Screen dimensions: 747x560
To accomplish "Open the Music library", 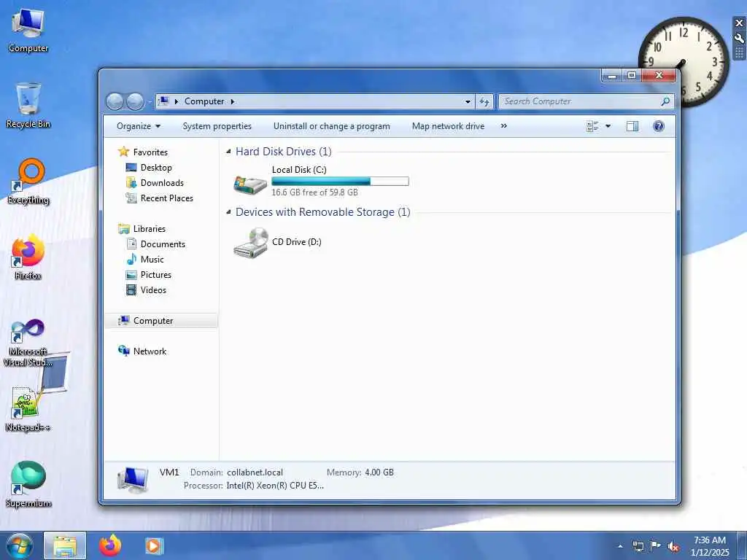I will point(152,260).
